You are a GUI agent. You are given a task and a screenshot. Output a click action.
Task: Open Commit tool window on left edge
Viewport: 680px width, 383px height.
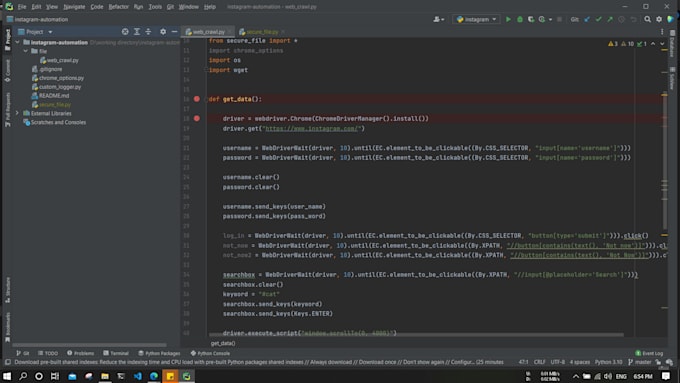[7, 70]
